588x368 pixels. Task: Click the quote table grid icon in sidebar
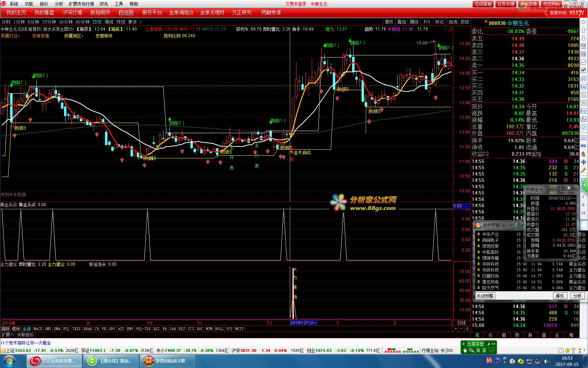(583, 54)
